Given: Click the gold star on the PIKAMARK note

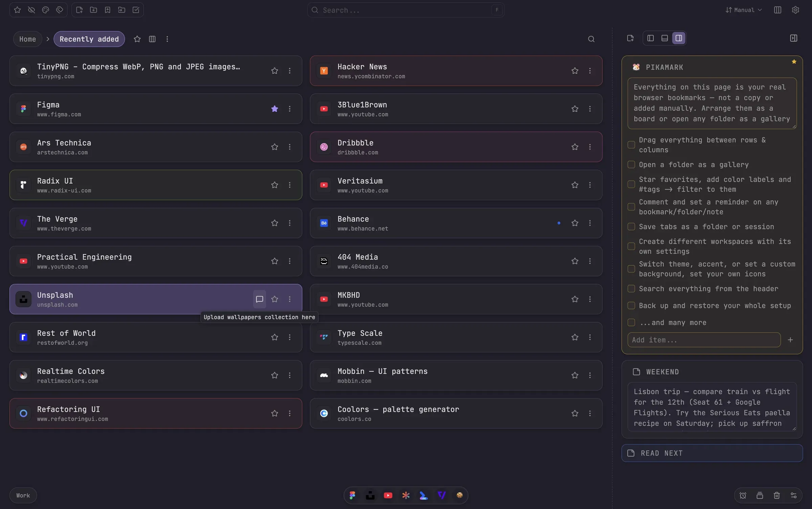Looking at the screenshot, I should point(794,62).
